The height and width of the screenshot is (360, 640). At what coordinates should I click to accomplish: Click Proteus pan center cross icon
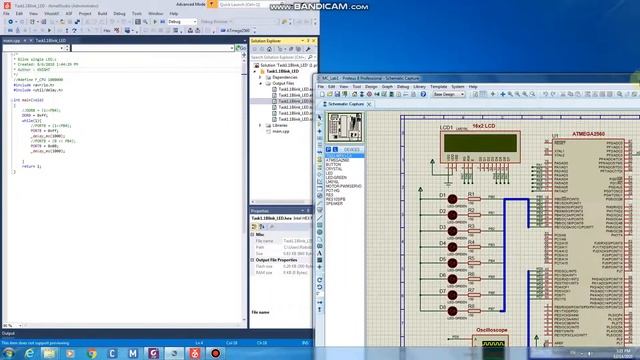502,94
